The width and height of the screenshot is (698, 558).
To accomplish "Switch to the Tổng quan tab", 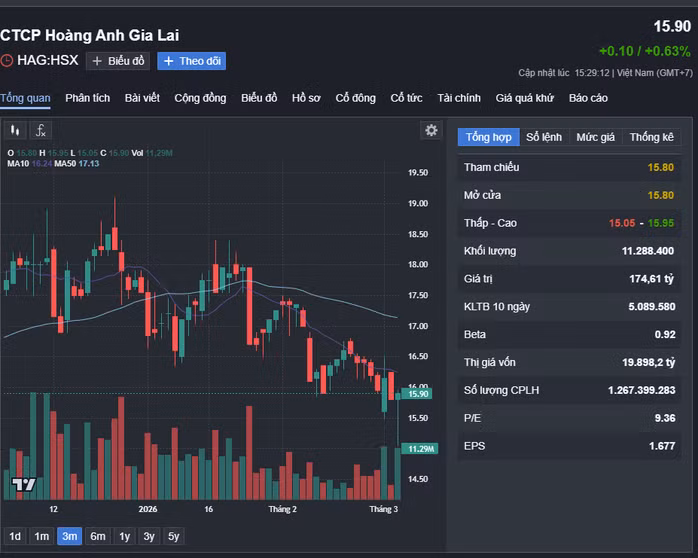I will pyautogui.click(x=25, y=98).
